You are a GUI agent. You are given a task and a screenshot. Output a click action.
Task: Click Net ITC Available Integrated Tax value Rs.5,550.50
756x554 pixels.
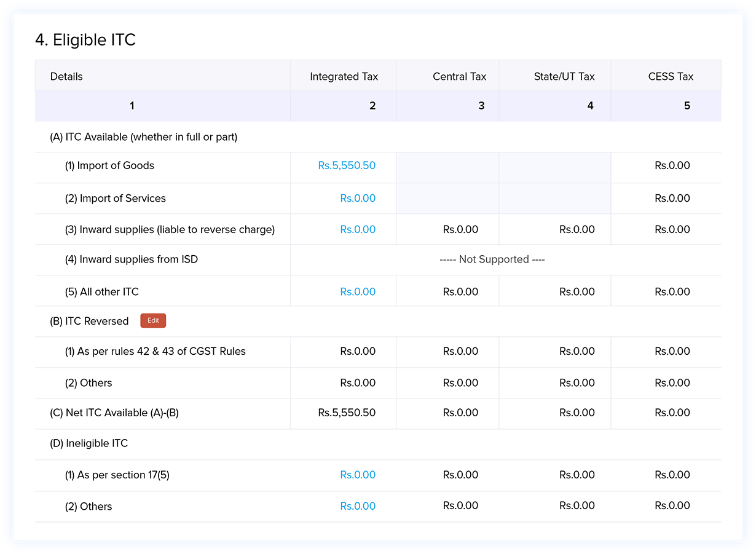point(347,413)
